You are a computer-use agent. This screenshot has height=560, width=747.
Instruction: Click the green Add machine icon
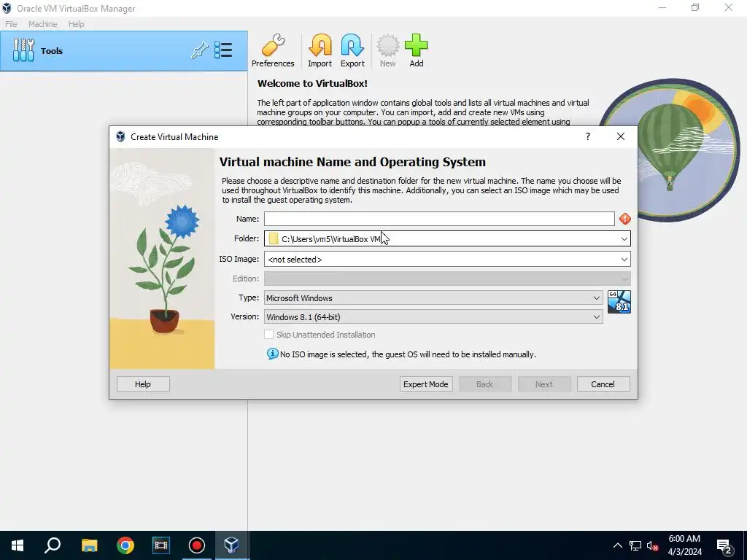[417, 50]
